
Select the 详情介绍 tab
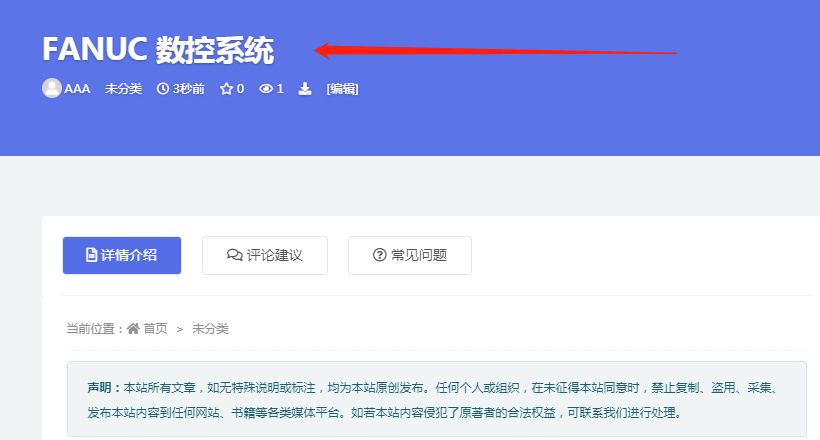(x=122, y=255)
